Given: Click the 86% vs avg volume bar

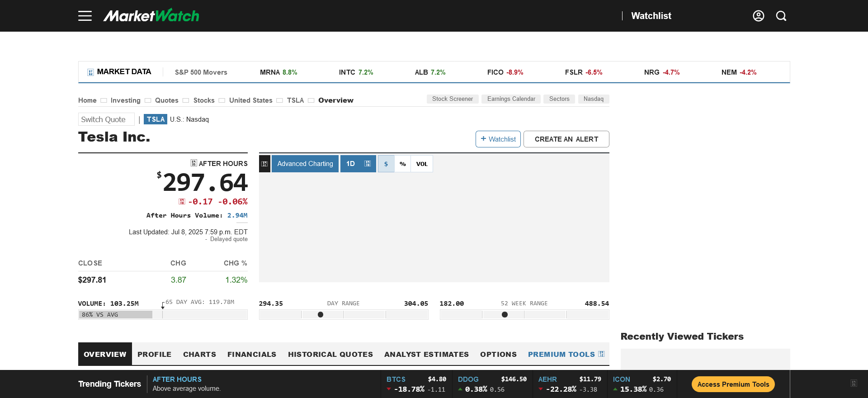Looking at the screenshot, I should pos(115,315).
